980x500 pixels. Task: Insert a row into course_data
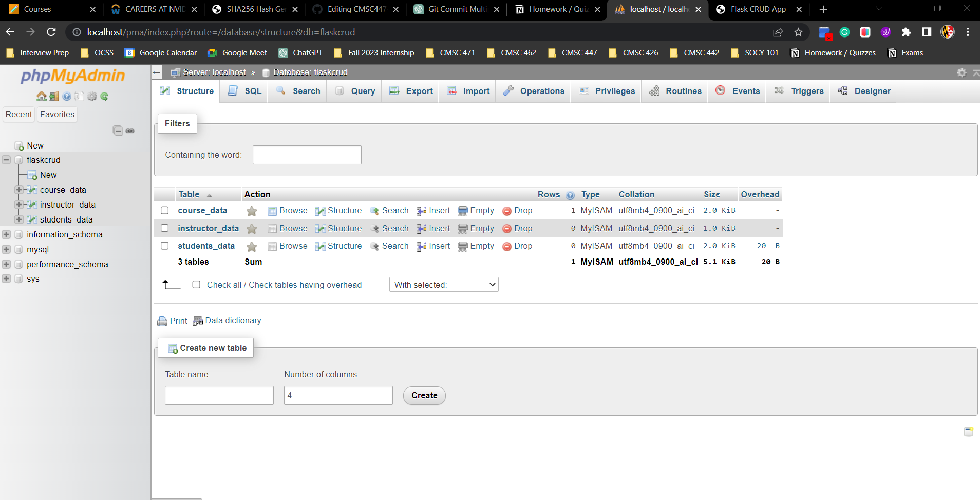[x=438, y=211]
